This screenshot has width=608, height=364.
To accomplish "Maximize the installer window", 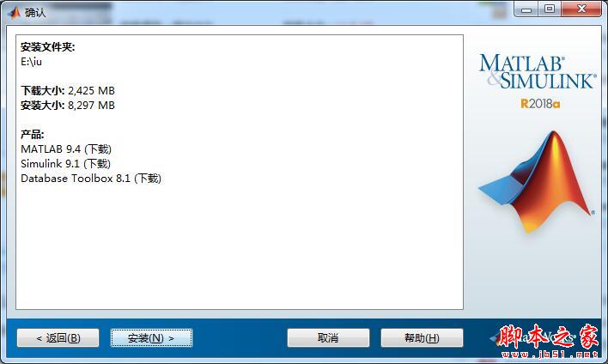I will (550, 9).
